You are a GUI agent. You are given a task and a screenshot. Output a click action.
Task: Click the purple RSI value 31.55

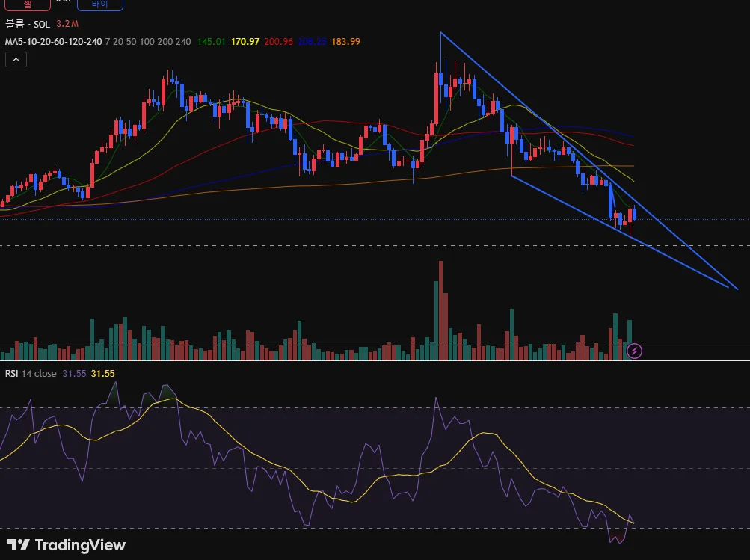tap(74, 374)
